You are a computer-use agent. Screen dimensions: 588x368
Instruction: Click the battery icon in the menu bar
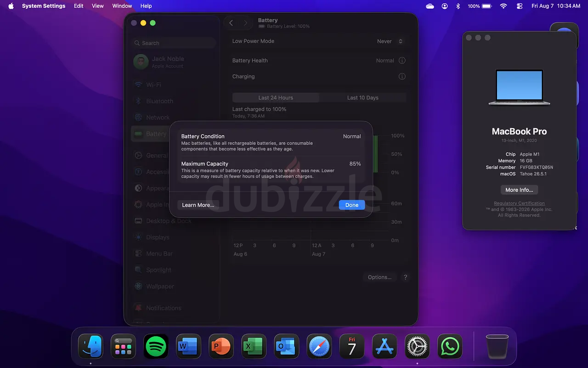pos(486,6)
